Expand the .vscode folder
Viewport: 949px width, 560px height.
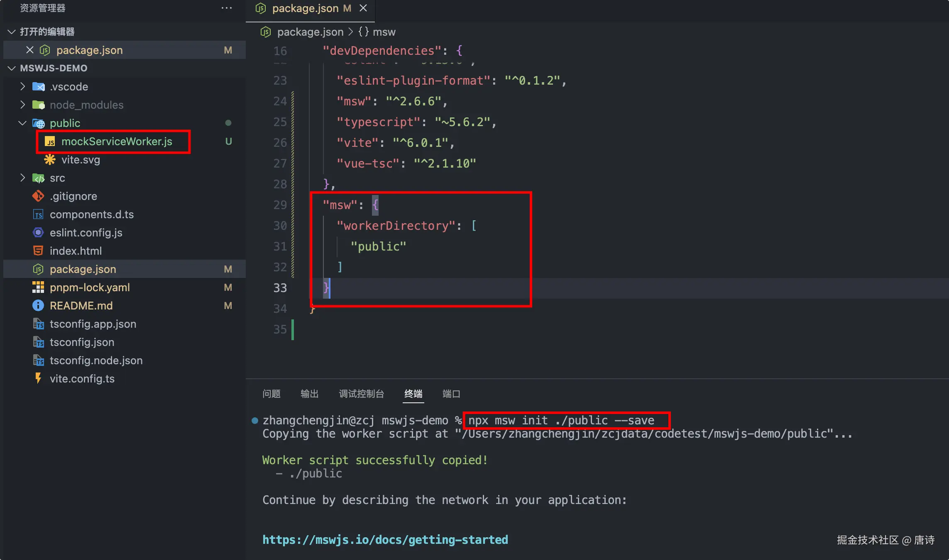tap(23, 87)
